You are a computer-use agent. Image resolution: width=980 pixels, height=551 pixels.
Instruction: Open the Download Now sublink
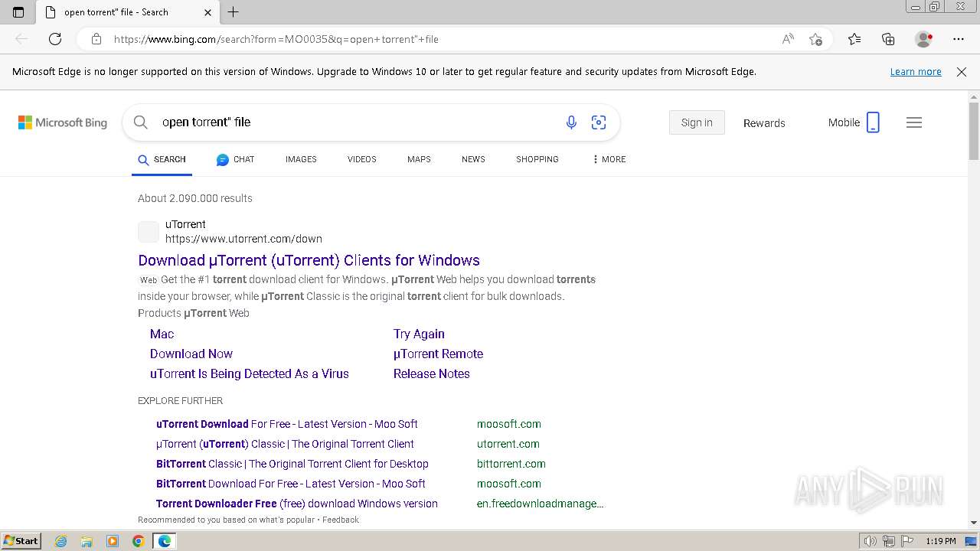coord(191,354)
